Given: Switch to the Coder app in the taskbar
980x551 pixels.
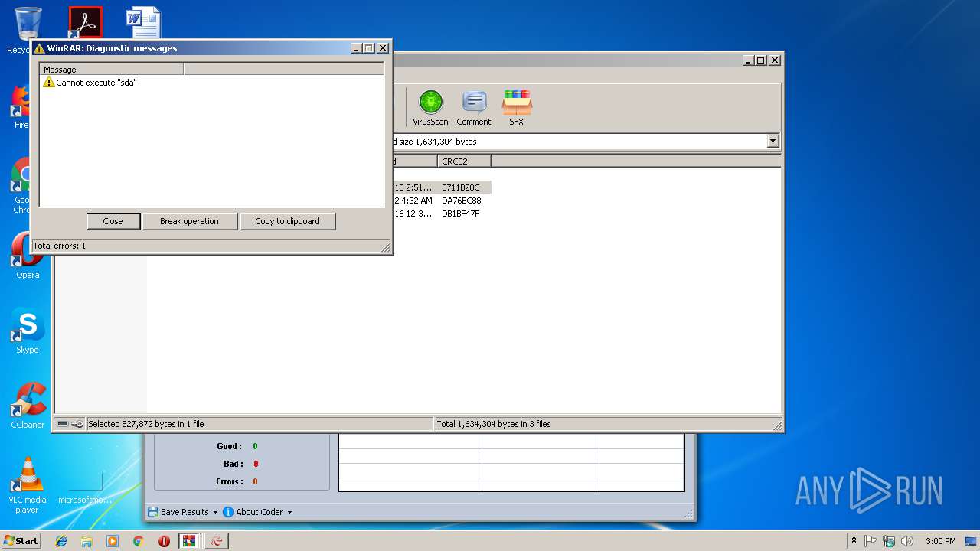Looking at the screenshot, I should [x=217, y=541].
